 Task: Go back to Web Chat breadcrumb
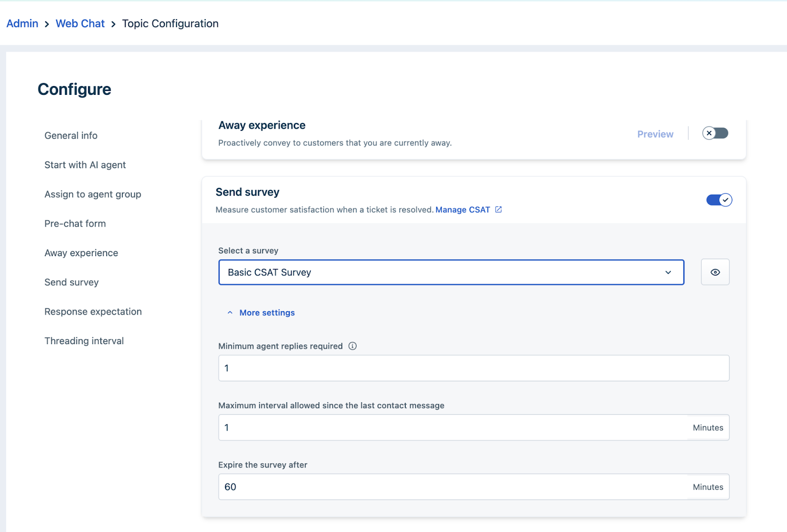[80, 24]
